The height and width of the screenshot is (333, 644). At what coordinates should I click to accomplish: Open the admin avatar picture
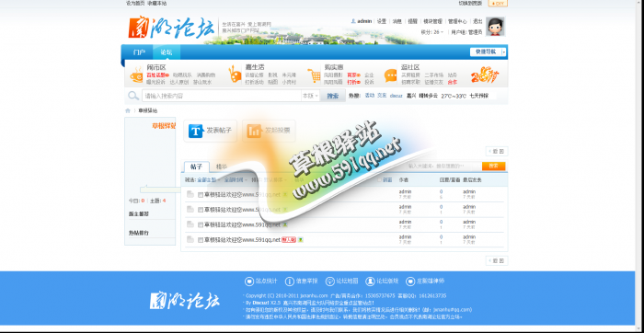(x=495, y=27)
